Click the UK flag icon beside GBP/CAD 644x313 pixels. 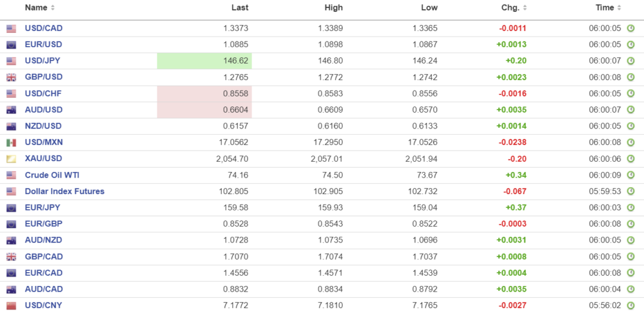point(11,257)
